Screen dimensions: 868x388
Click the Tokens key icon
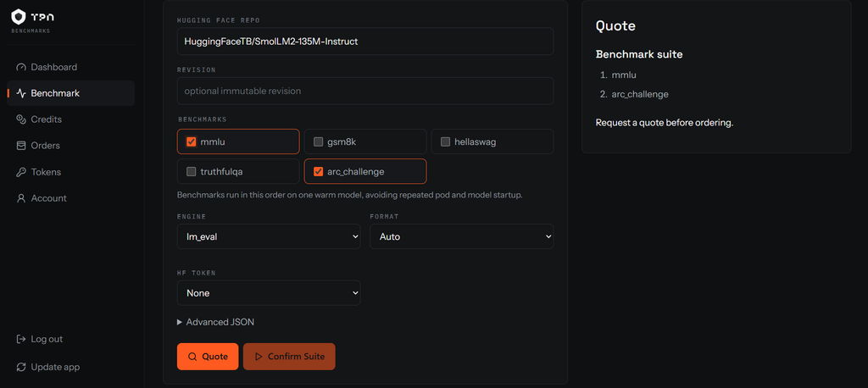click(x=21, y=172)
